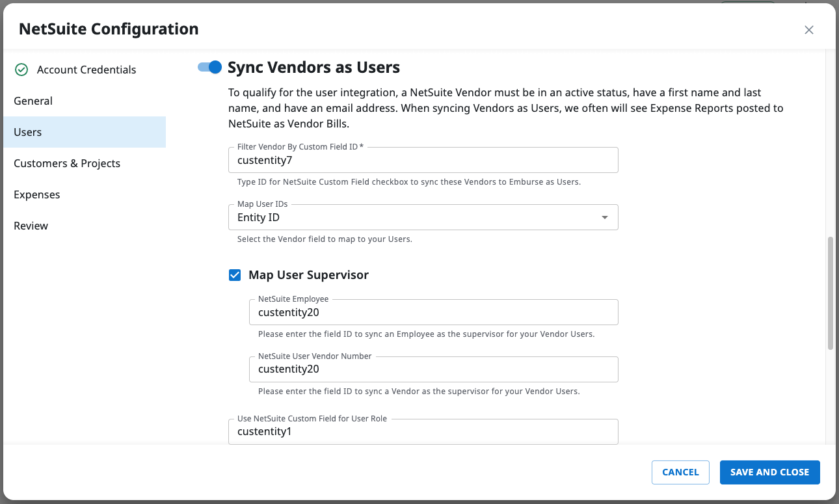The image size is (839, 504).
Task: Click the Save and Close button
Action: [x=769, y=472]
